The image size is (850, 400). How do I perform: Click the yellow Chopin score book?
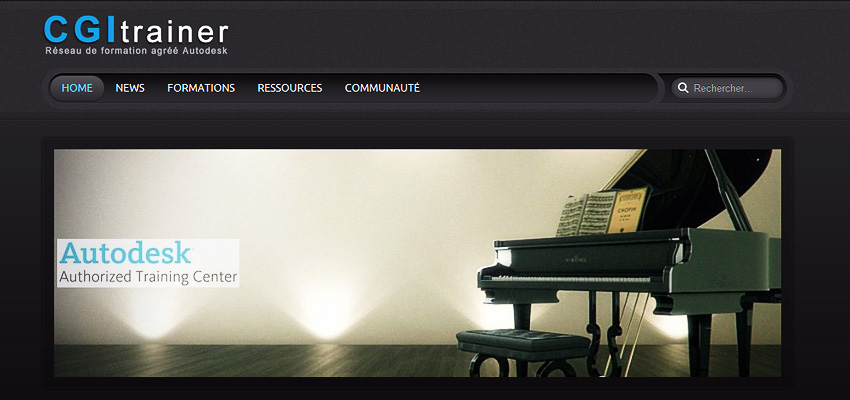629,210
